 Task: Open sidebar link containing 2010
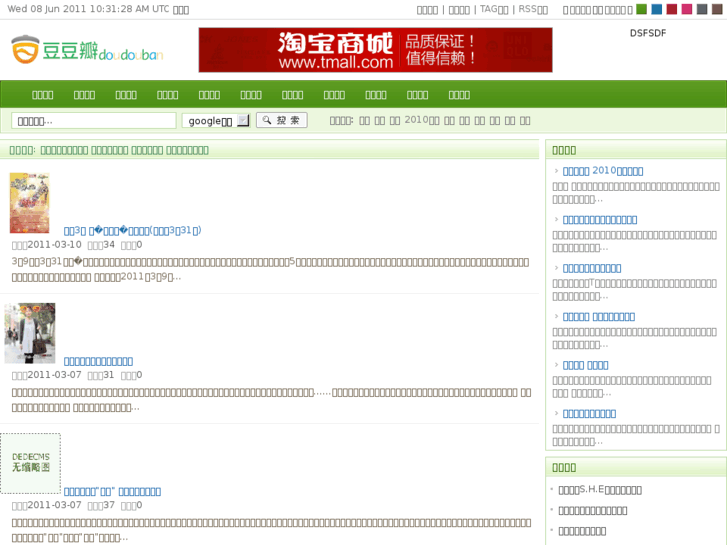603,171
